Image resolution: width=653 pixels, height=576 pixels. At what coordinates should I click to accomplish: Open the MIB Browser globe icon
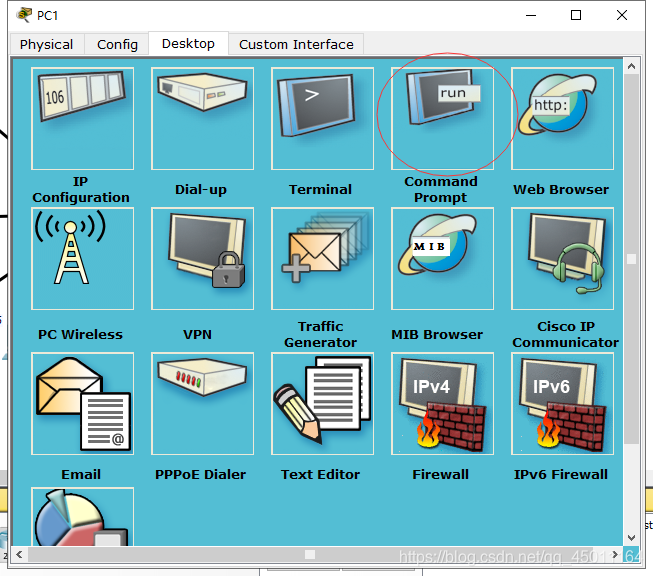point(442,259)
